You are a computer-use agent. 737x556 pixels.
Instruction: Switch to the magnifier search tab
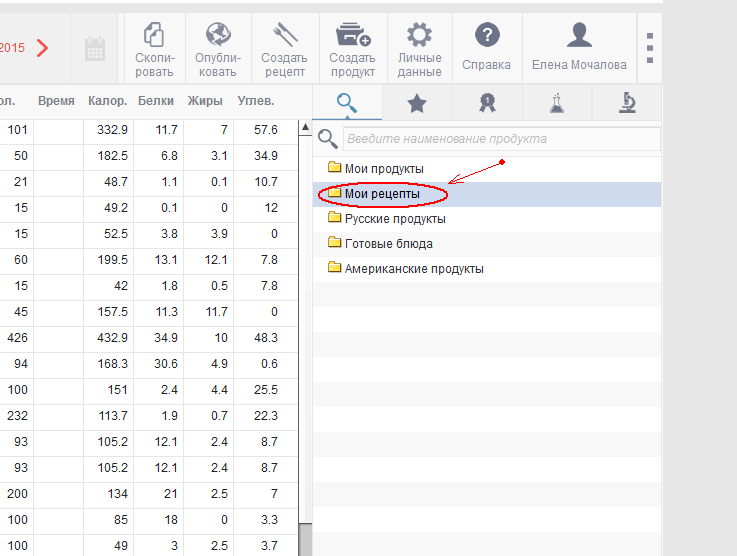click(x=347, y=102)
